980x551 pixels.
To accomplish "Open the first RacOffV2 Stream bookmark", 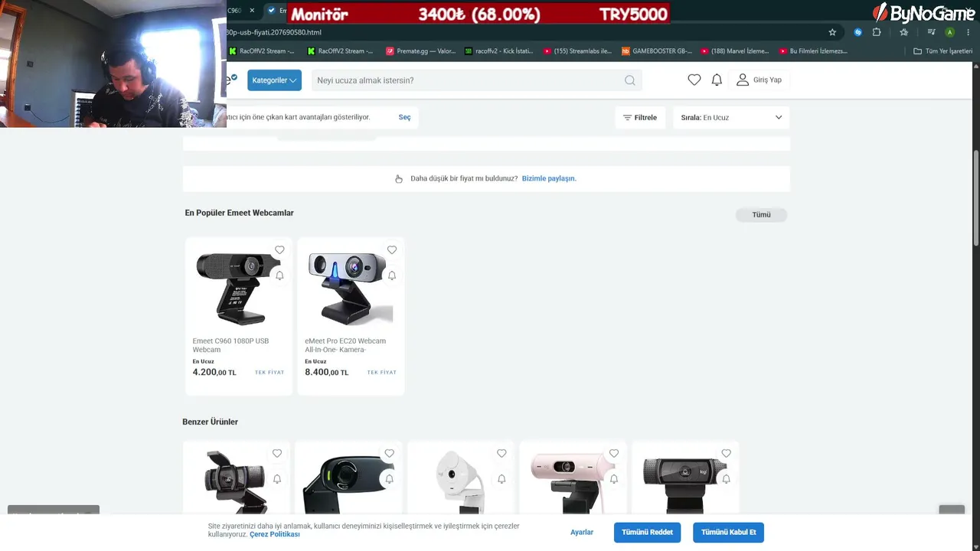I will (263, 51).
